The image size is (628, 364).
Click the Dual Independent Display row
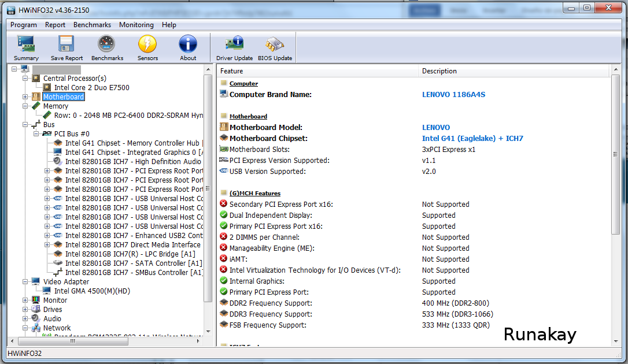point(414,215)
